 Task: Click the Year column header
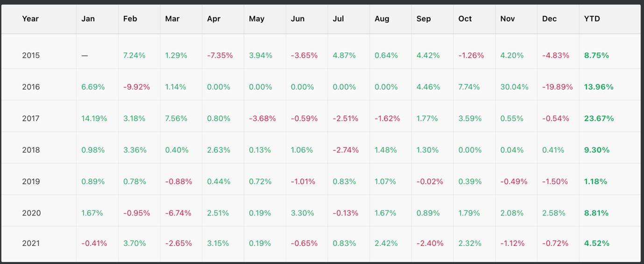point(30,19)
